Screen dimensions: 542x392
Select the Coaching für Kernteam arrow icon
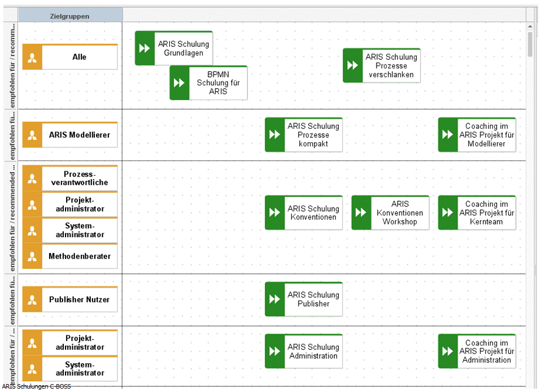coord(448,212)
